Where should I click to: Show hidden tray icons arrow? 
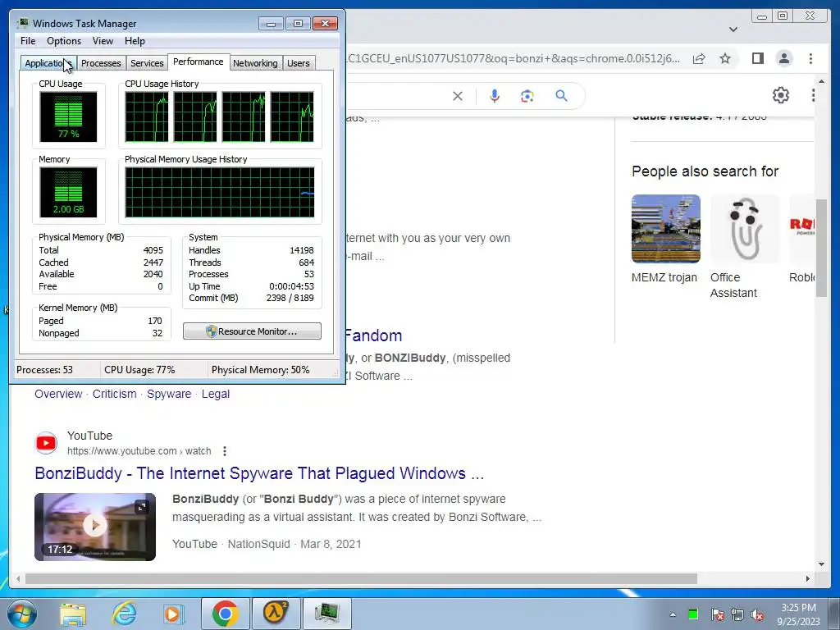point(673,614)
